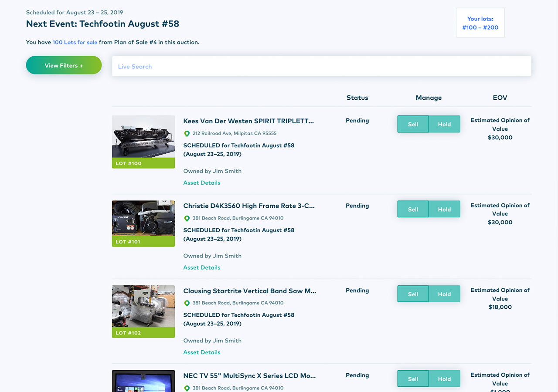Click the Kees Van Der Westen SPIRIT title
Screen dimensions: 558x392
(x=248, y=121)
